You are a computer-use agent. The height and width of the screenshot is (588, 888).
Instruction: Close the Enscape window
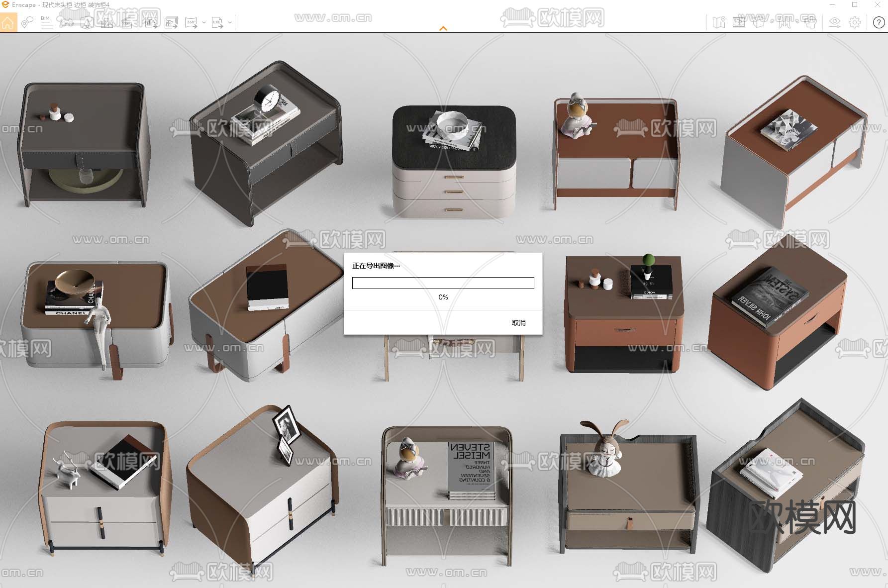877,4
